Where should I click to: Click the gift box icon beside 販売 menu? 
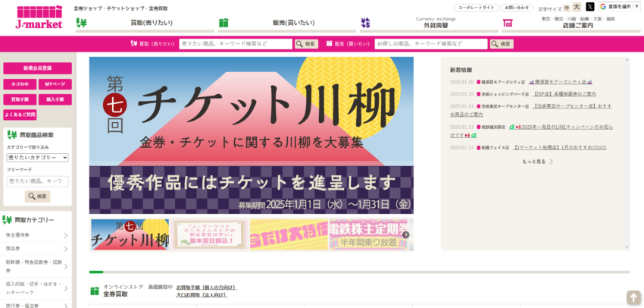click(x=224, y=23)
